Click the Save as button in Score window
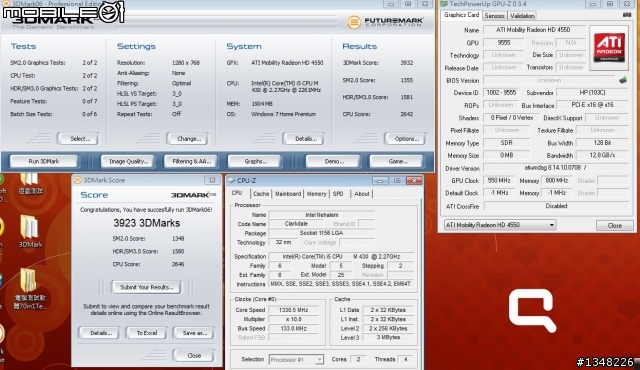 [194, 333]
